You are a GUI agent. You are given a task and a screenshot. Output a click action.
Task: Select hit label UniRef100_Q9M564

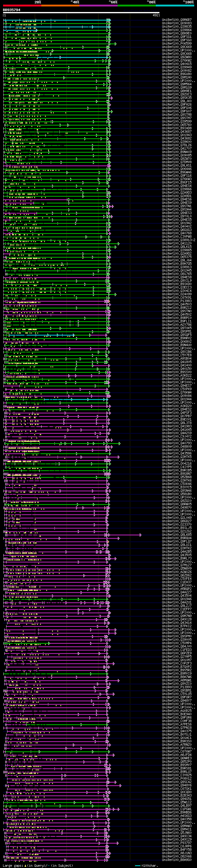click(x=177, y=84)
